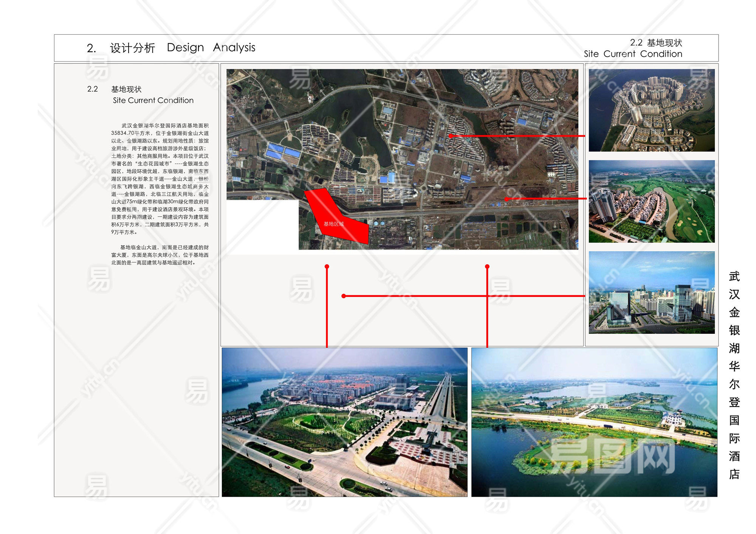This screenshot has width=756, height=534.
Task: Click red dot at horizontal callout line start
Action: (x=344, y=296)
